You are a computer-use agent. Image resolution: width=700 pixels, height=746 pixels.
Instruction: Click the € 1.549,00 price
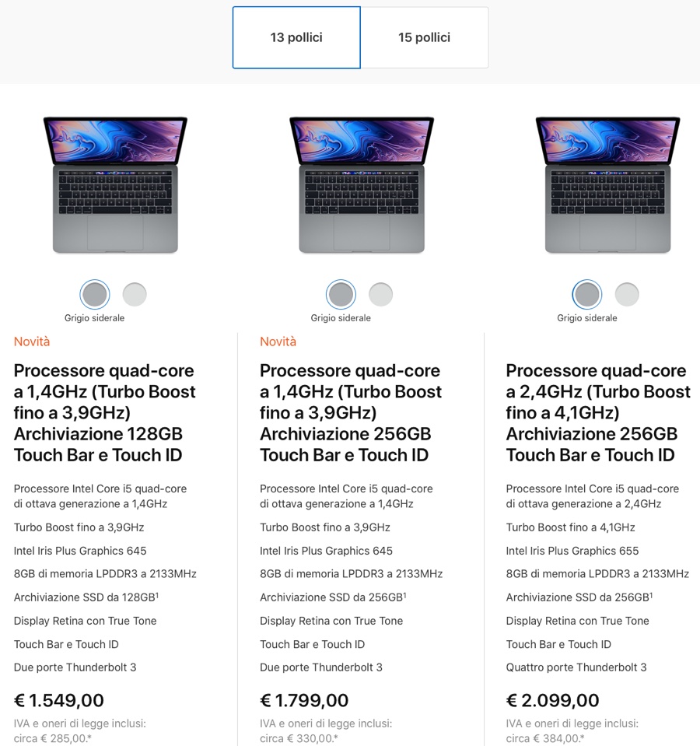click(59, 700)
